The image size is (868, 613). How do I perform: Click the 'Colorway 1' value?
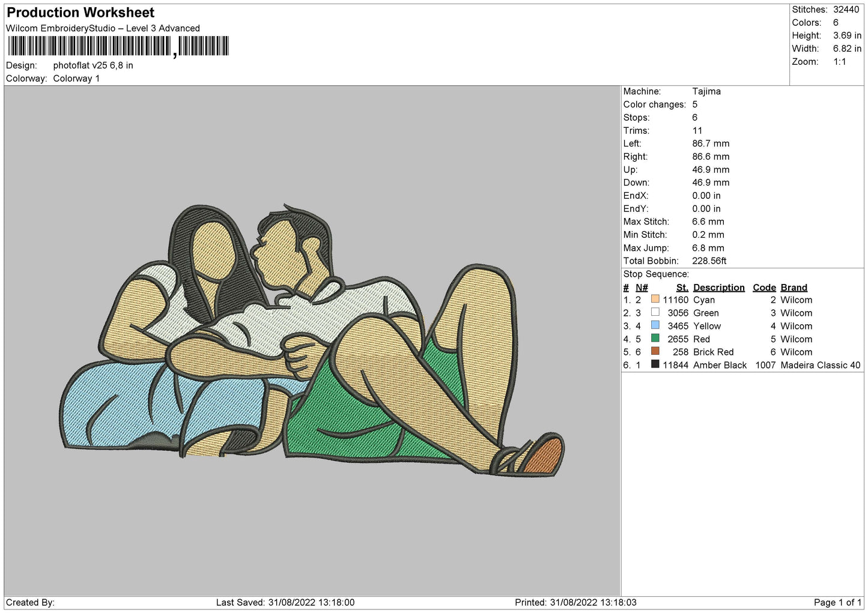[76, 79]
